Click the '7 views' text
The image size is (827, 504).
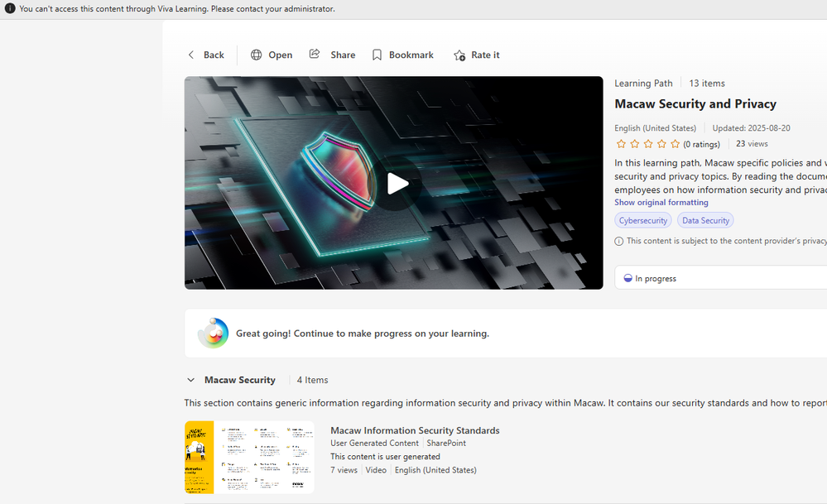click(344, 470)
